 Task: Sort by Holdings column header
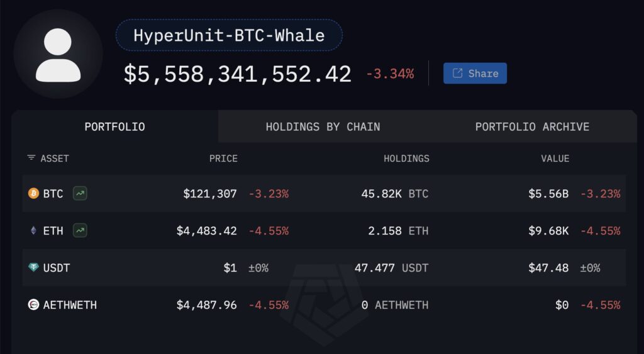pyautogui.click(x=406, y=158)
